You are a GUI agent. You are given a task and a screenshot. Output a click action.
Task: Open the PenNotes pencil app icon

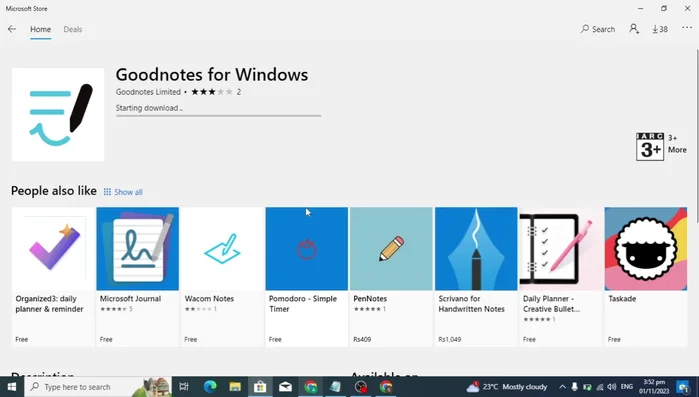pos(391,249)
